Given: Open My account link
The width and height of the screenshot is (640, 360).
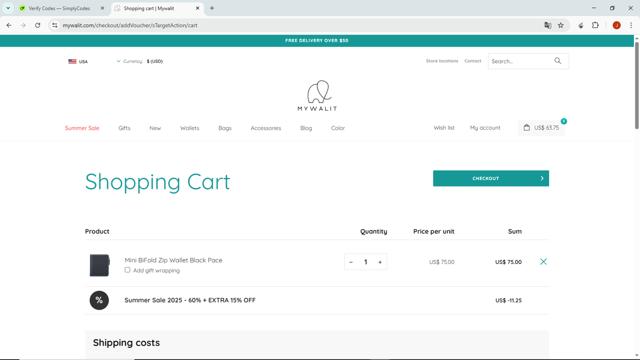Looking at the screenshot, I should tap(485, 128).
